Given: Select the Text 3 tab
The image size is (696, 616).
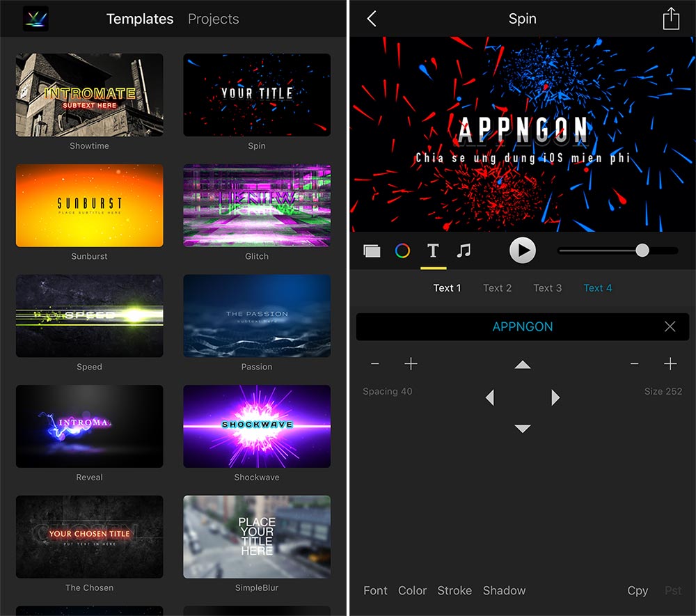Looking at the screenshot, I should pyautogui.click(x=547, y=288).
